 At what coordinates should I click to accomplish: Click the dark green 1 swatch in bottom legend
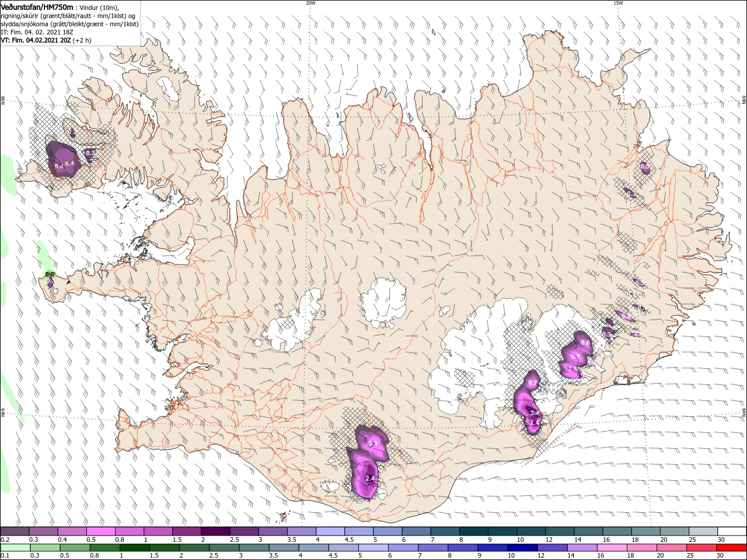[x=134, y=548]
